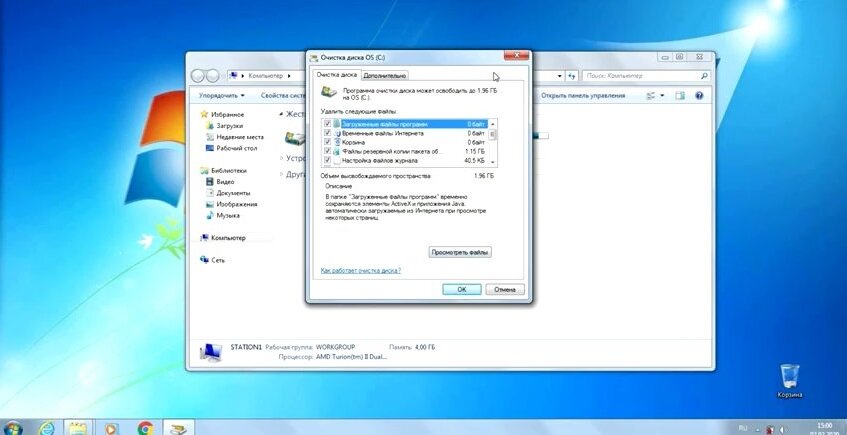The height and width of the screenshot is (435, 847).
Task: Select the Временные файлы Интернета list row text
Action: (x=382, y=133)
